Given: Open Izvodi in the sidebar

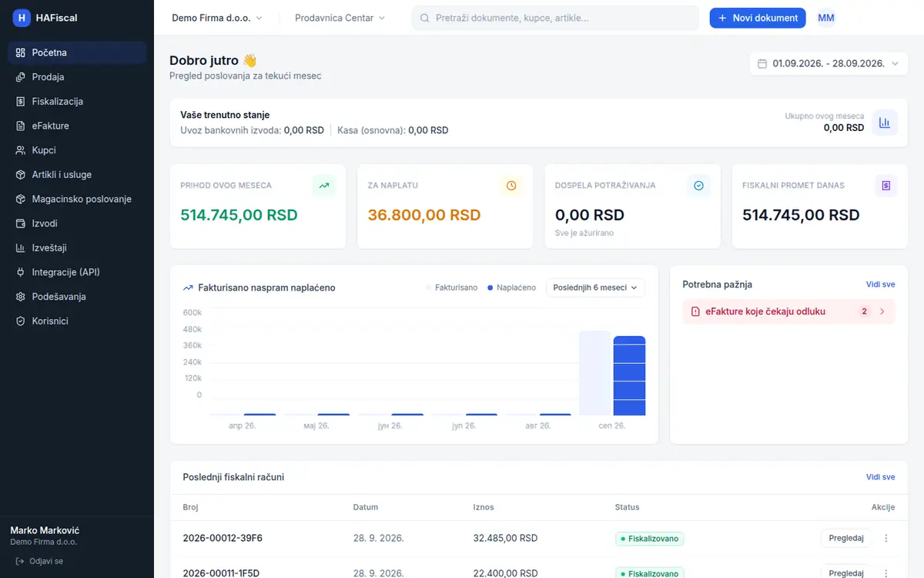Looking at the screenshot, I should pyautogui.click(x=77, y=223).
